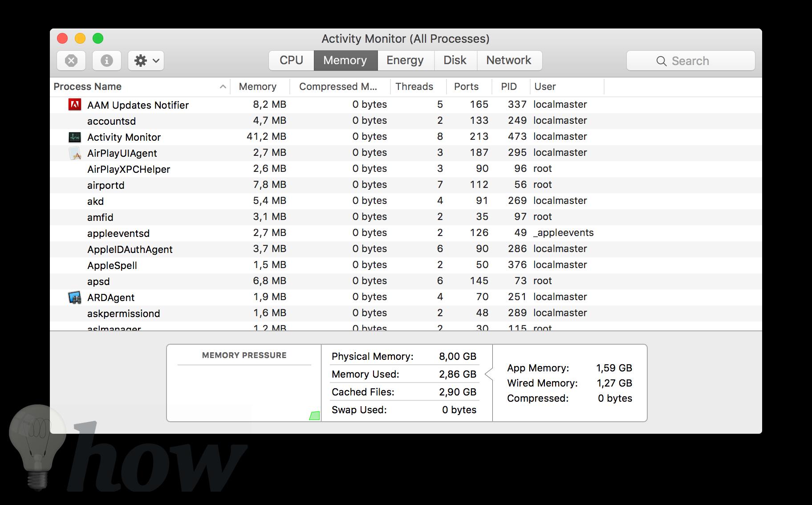
Task: Select the AirPlayXPCHelper process
Action: pos(406,169)
